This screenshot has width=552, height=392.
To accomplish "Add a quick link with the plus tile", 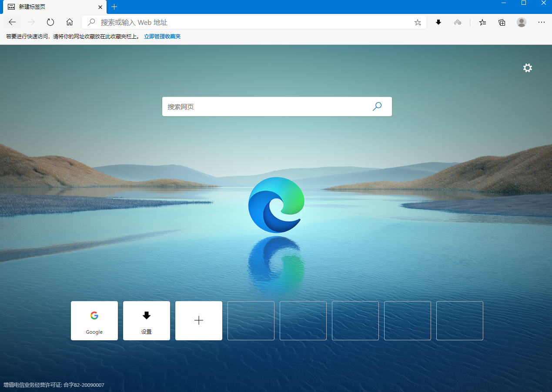I will [199, 321].
